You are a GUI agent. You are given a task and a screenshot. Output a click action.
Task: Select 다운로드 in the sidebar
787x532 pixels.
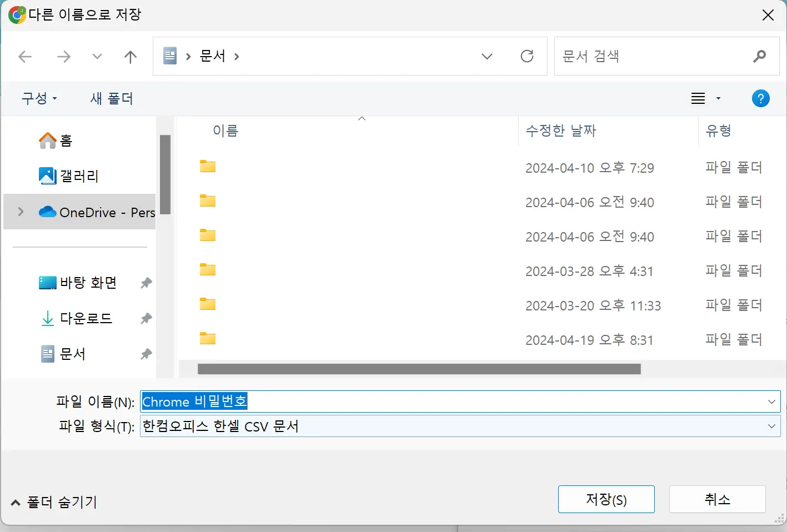(86, 318)
